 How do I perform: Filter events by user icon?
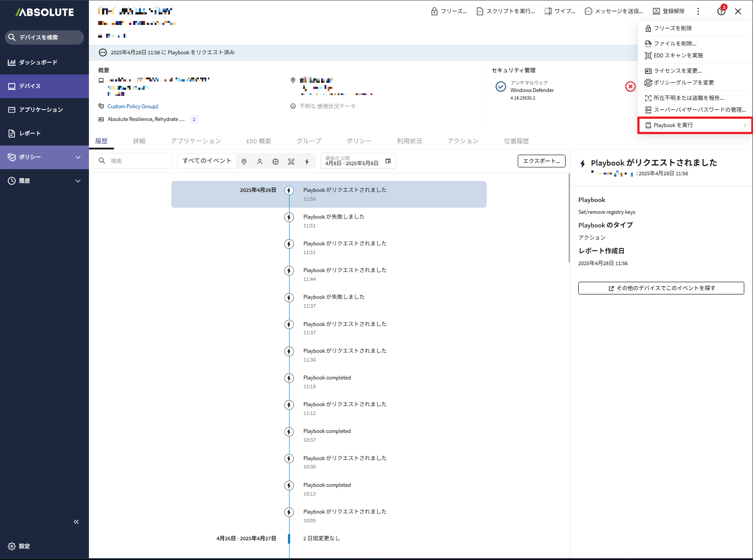click(x=260, y=162)
